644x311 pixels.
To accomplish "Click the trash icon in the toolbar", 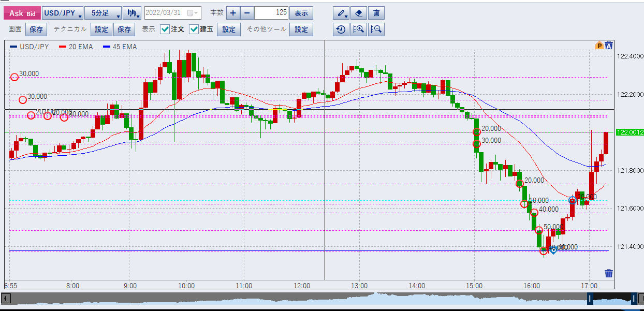I will (x=376, y=13).
